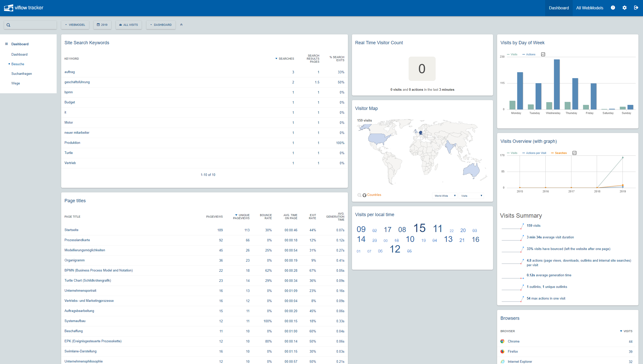Screen dimensions: 643x364
Task: Toggle Actions per Visit series legend
Action: pos(534,153)
